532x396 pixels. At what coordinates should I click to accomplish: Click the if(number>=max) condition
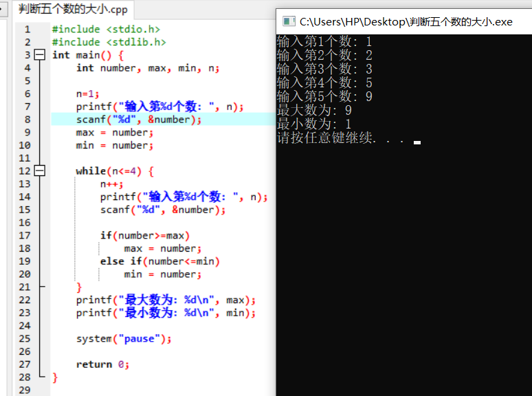145,236
